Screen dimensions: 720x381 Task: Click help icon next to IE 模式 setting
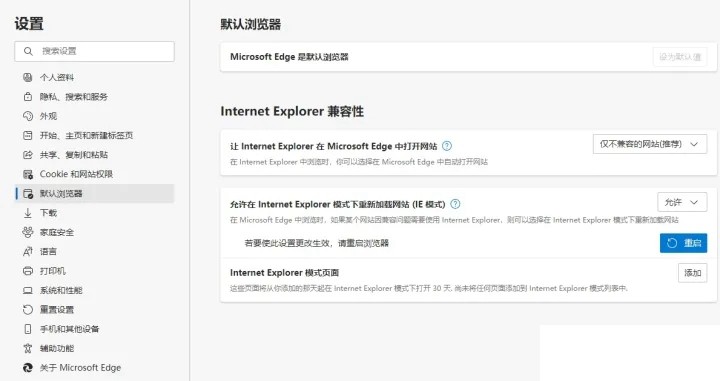tap(455, 204)
